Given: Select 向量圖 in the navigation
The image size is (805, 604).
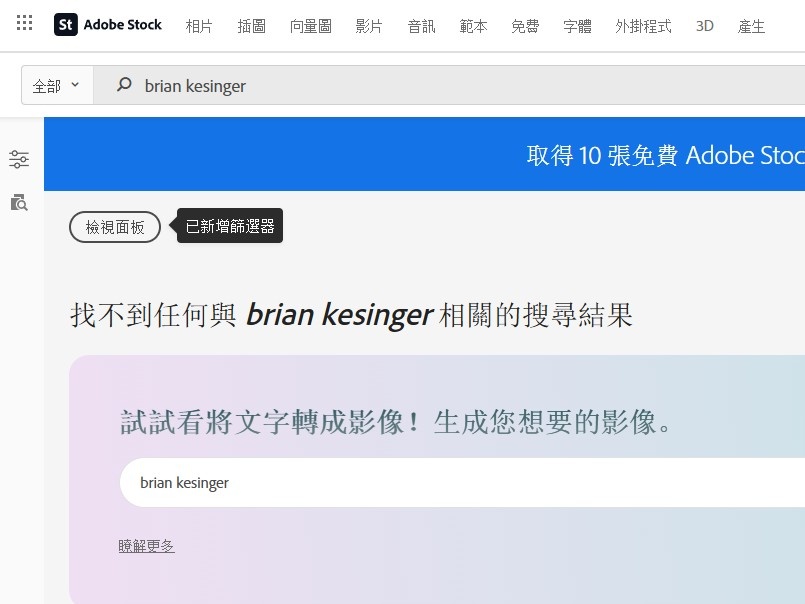Looking at the screenshot, I should [x=311, y=26].
